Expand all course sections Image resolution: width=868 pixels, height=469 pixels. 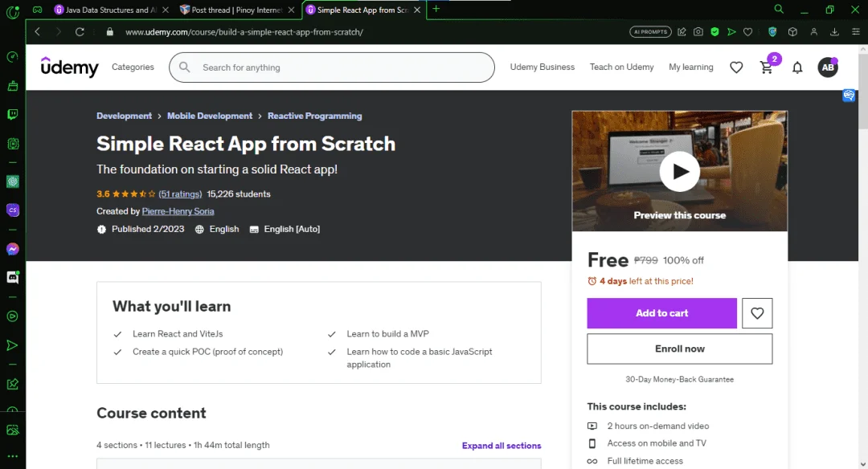(502, 445)
